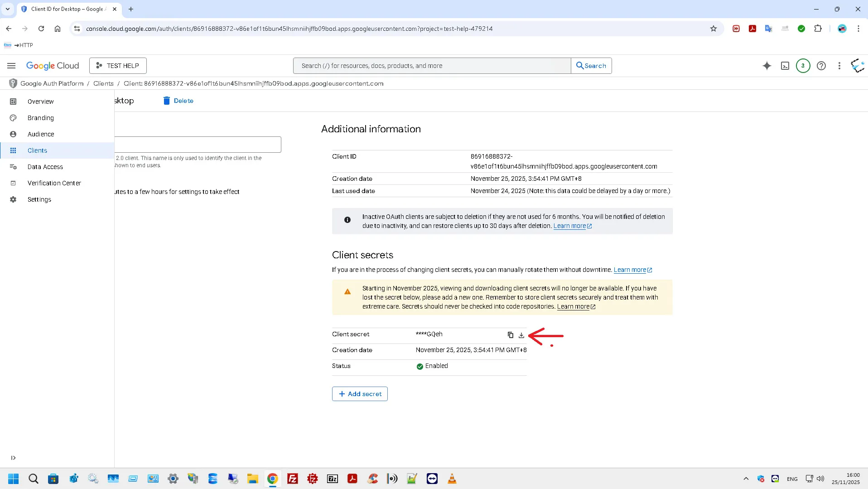Open console settings three-dot menu
Screen dimensions: 868x489
coord(839,66)
